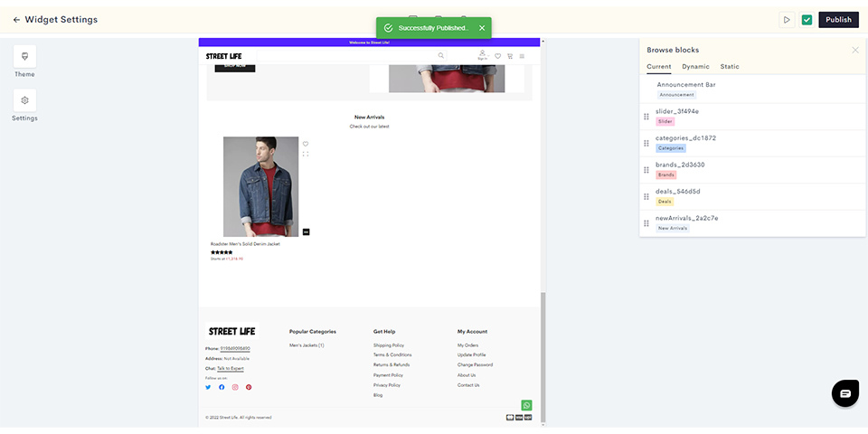The image size is (868, 434).
Task: Open the Privacy Policy link
Action: click(x=387, y=385)
